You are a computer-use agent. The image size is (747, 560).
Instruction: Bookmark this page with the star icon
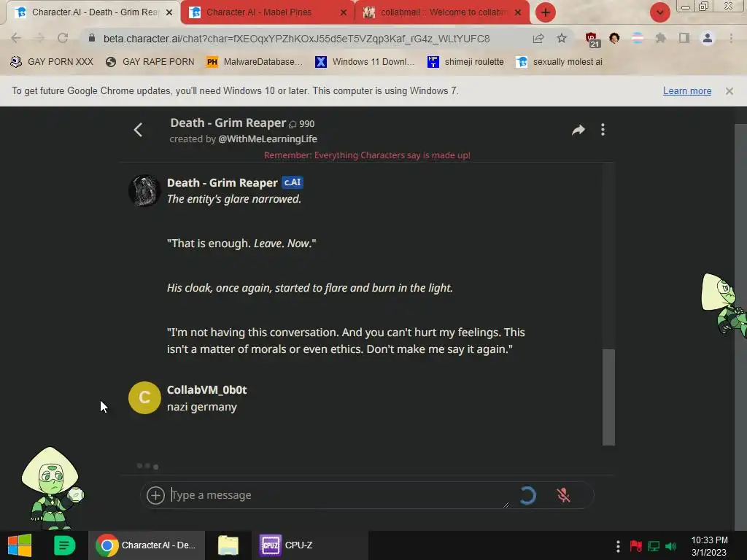(562, 38)
